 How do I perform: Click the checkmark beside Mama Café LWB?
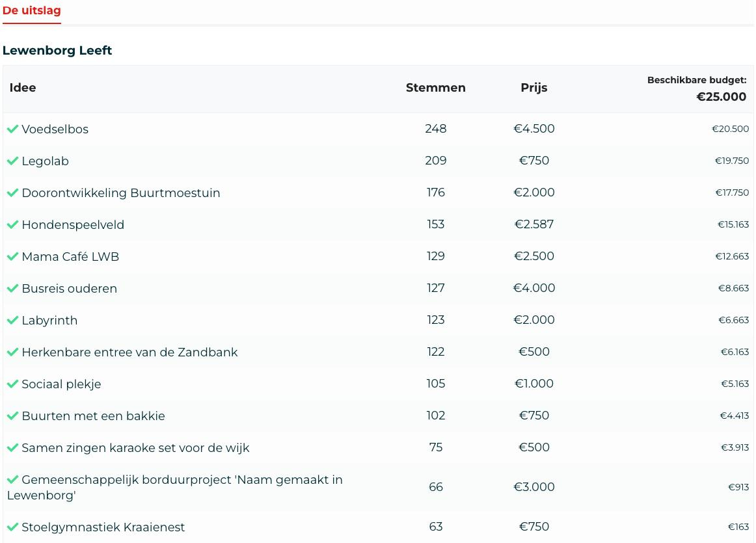click(12, 256)
